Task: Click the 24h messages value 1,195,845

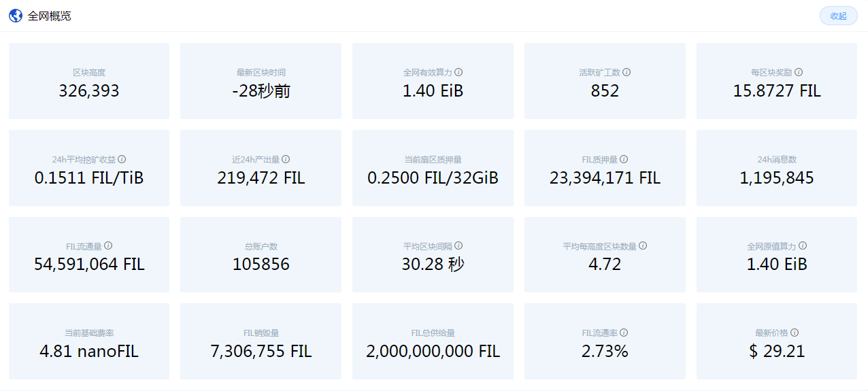Action: (777, 177)
